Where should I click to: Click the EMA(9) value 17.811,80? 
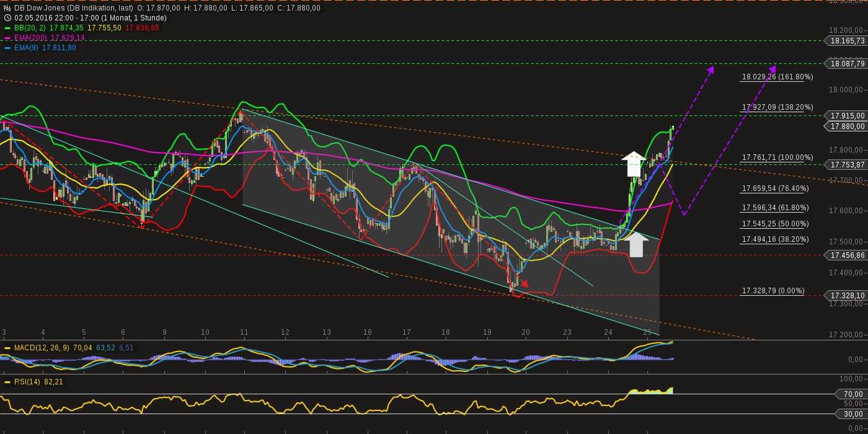[60, 48]
